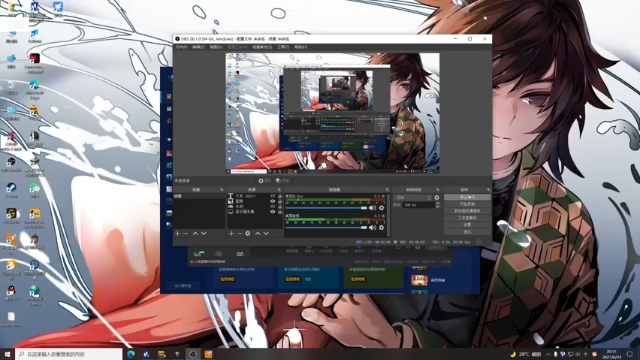Screen dimensions: 640x360
Task: Open the Mic/Aux audio settings gear
Action: (382, 208)
